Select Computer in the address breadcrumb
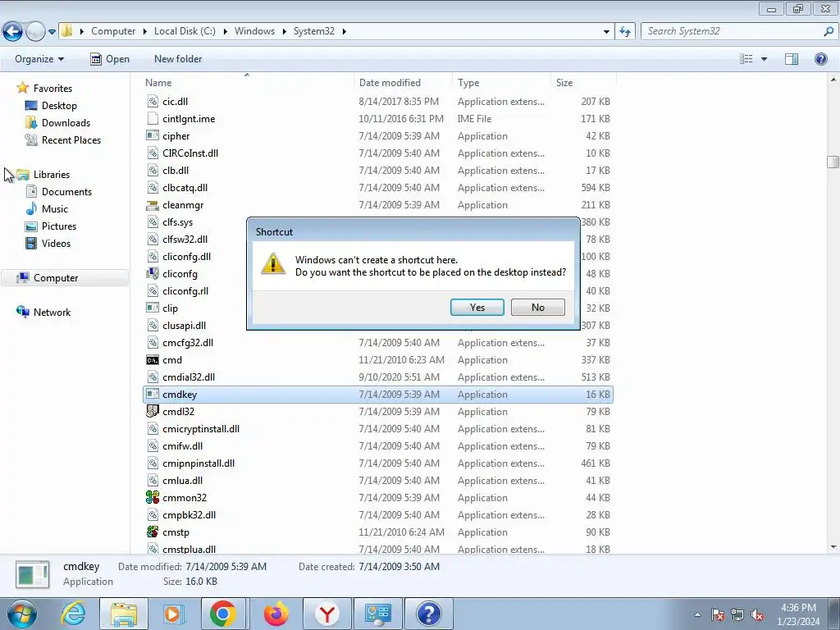 pyautogui.click(x=113, y=31)
